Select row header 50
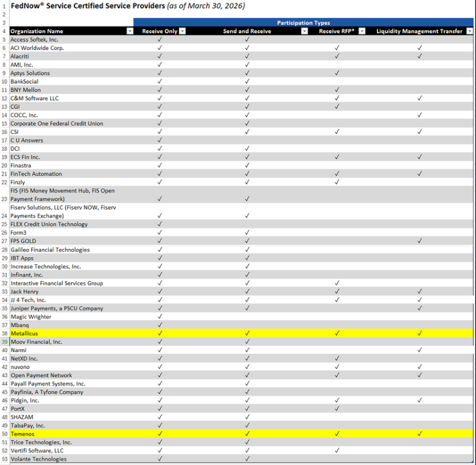The height and width of the screenshot is (465, 476). click(x=4, y=434)
